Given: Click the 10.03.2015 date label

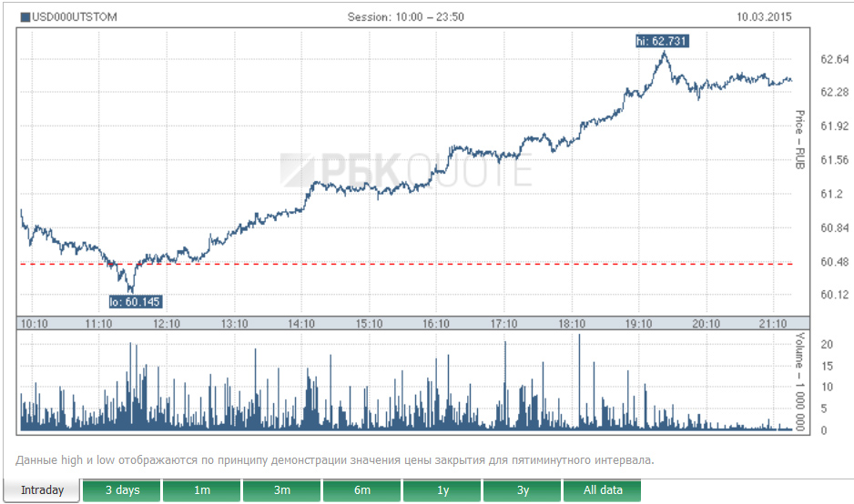Looking at the screenshot, I should pyautogui.click(x=766, y=17).
